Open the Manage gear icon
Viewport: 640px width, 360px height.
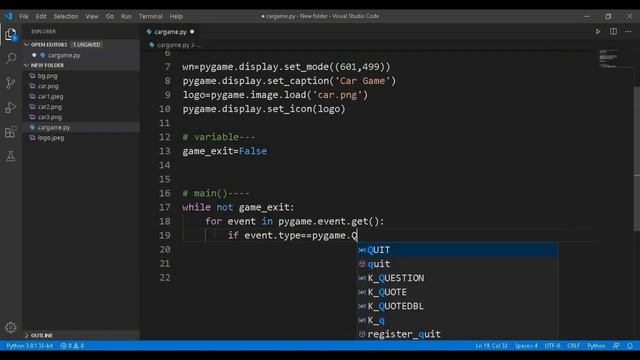[11, 327]
